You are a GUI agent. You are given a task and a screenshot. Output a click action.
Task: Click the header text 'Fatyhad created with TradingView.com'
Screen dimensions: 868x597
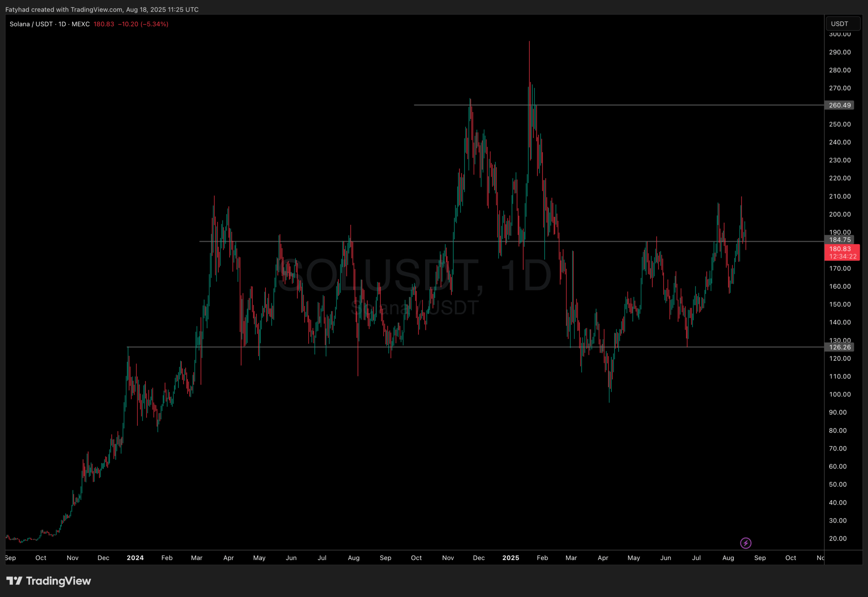point(64,9)
